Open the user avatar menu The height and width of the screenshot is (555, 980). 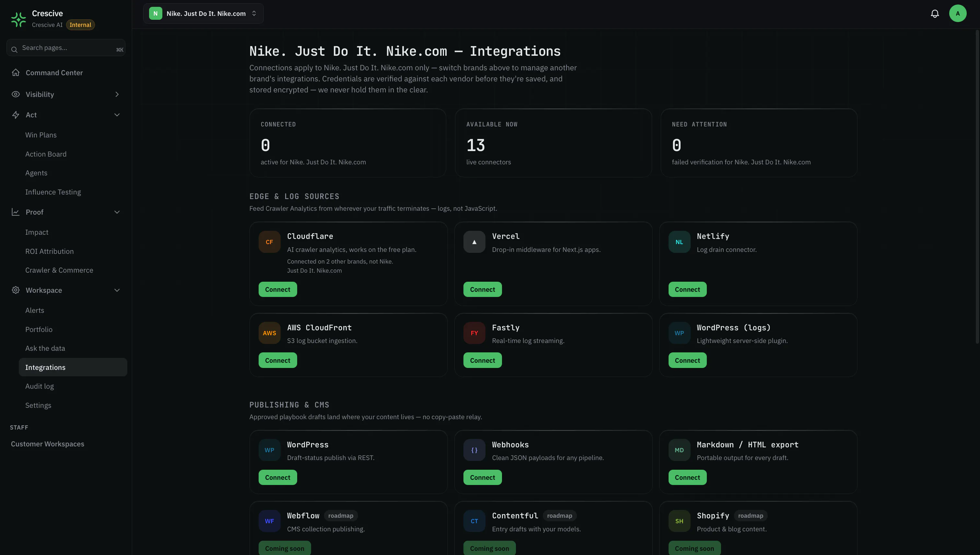coord(958,13)
